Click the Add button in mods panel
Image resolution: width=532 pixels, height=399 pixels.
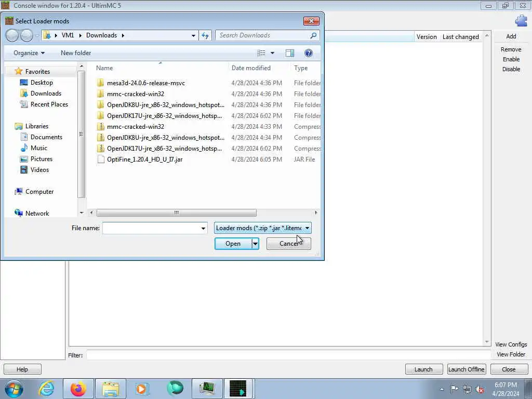[511, 36]
